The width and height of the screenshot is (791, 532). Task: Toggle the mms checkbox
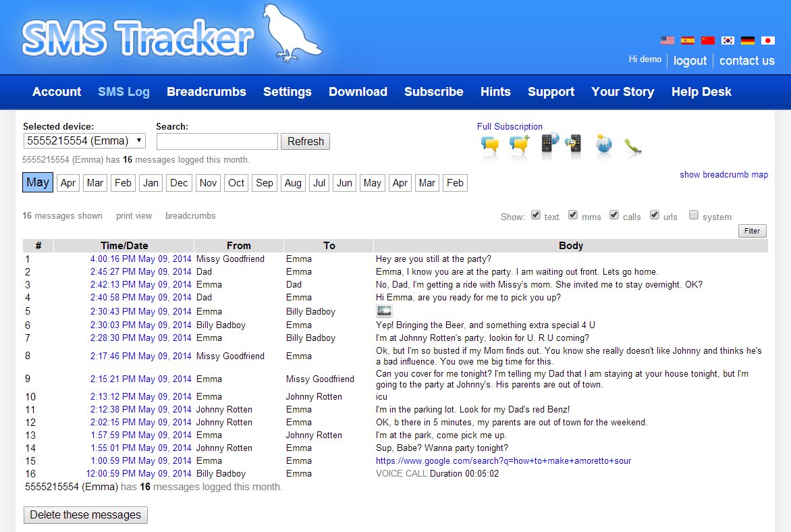coord(572,215)
